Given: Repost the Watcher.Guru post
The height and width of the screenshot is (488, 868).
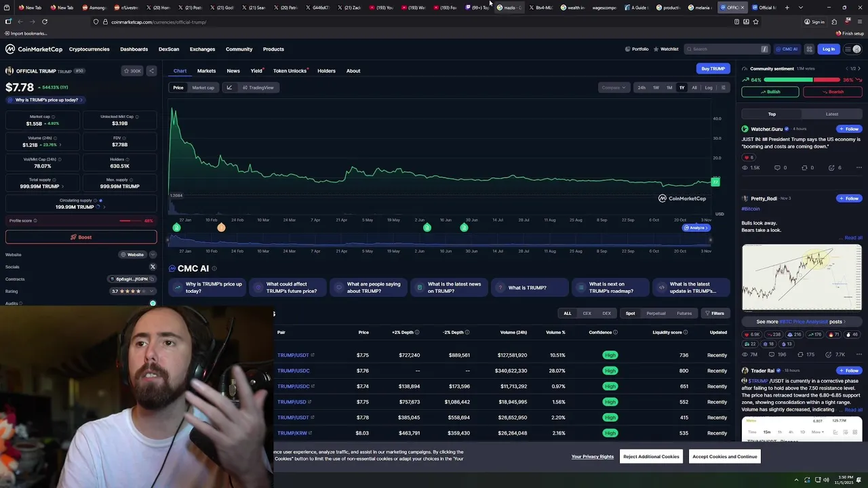Looking at the screenshot, I should 808,167.
